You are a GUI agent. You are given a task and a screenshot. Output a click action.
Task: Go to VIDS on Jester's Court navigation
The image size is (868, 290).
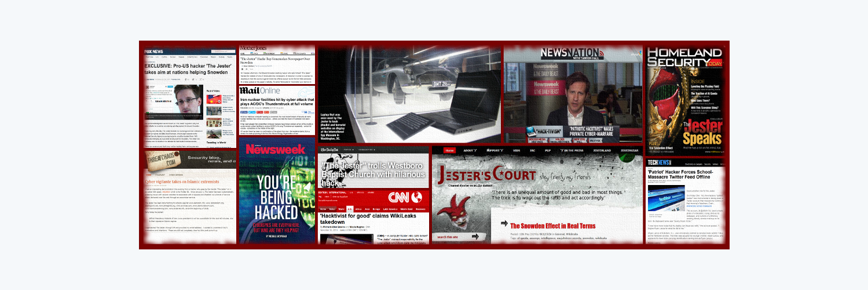click(x=517, y=150)
